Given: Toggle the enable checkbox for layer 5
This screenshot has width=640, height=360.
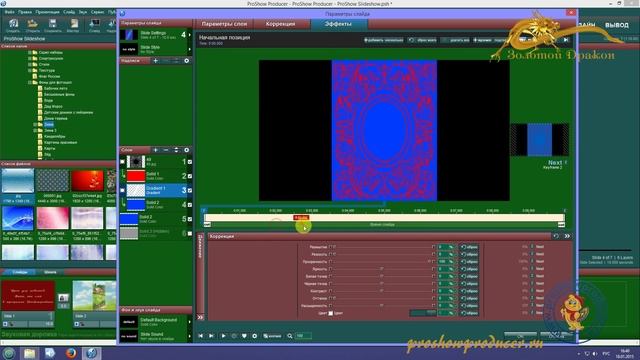Looking at the screenshot, I should click(x=190, y=219).
